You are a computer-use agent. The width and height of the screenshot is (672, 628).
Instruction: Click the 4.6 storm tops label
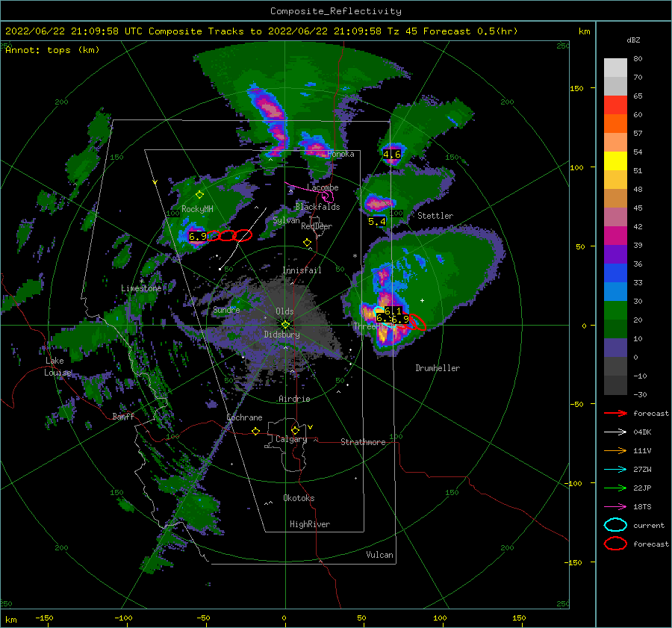tap(392, 155)
